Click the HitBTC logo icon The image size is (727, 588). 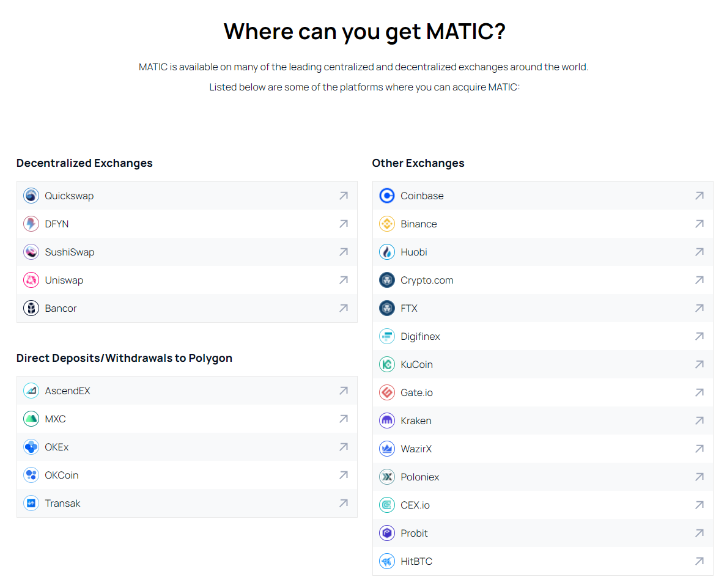pyautogui.click(x=387, y=562)
